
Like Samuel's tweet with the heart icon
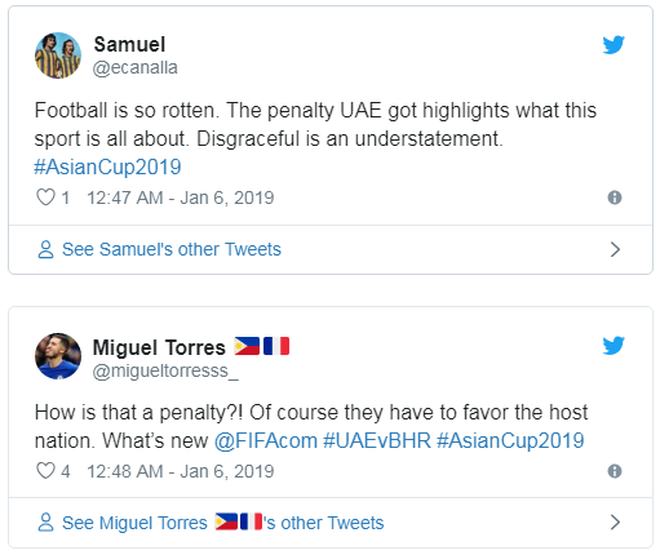click(45, 197)
